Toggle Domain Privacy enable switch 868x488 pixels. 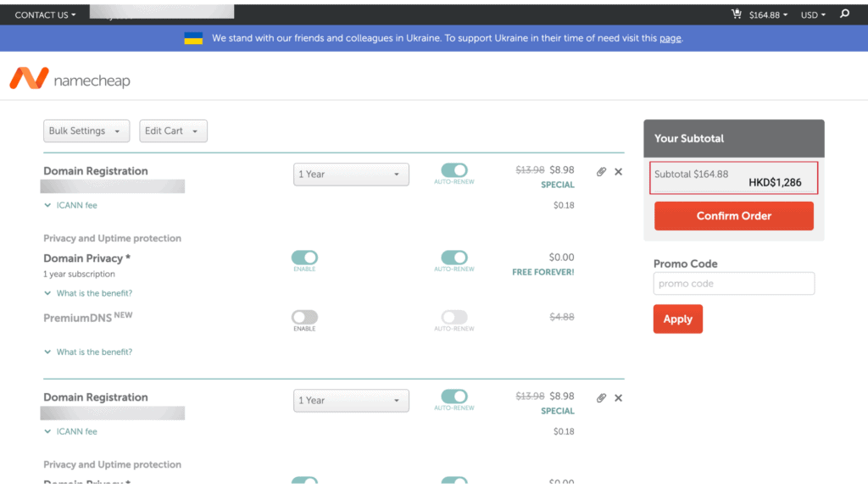point(304,258)
